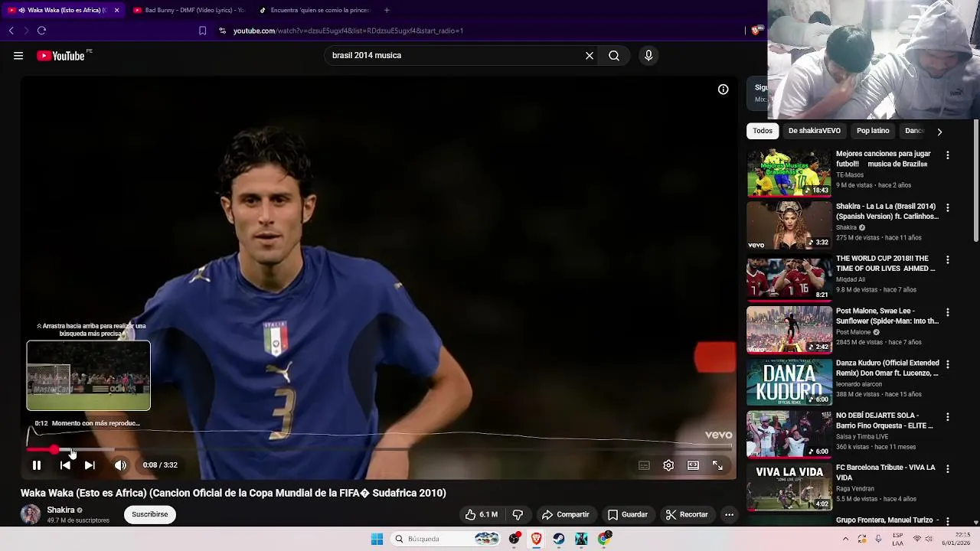Open Steam from the taskbar
The width and height of the screenshot is (980, 551).
coord(559,539)
